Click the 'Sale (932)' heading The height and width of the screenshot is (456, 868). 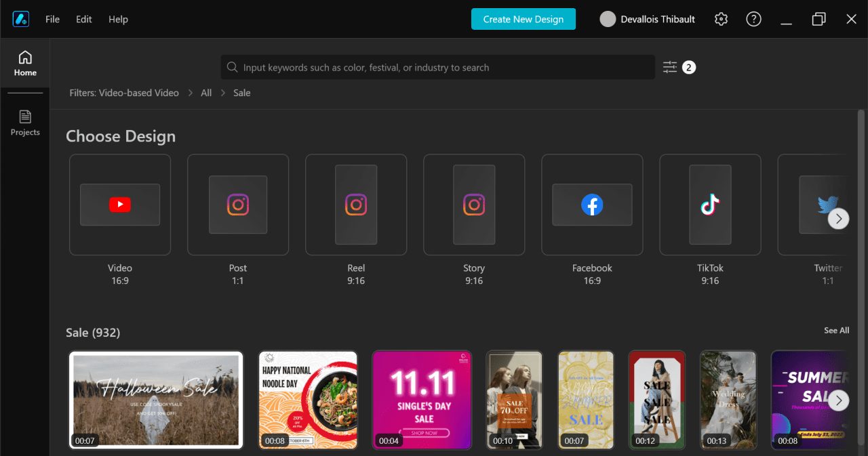pyautogui.click(x=93, y=333)
